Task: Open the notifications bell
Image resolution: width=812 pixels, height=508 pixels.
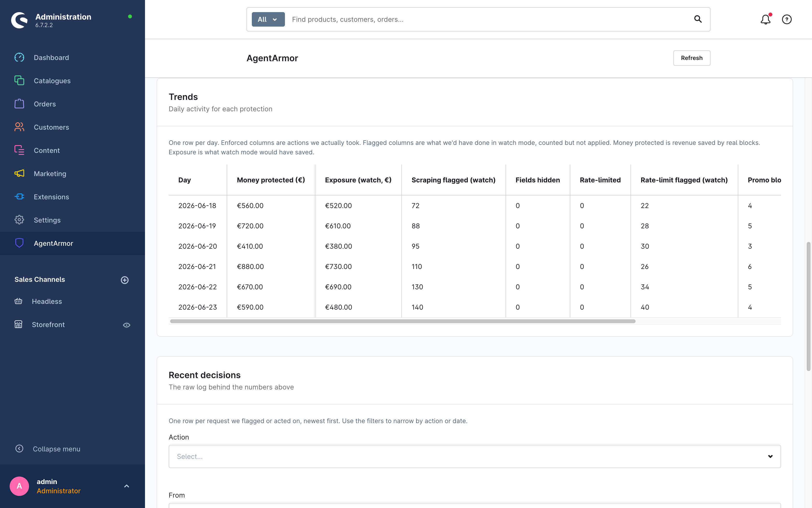Action: pos(765,19)
